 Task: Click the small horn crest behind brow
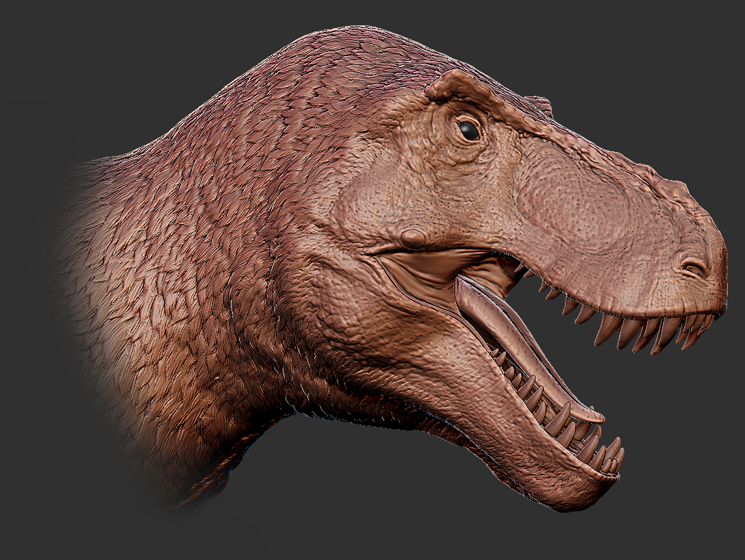(x=541, y=105)
